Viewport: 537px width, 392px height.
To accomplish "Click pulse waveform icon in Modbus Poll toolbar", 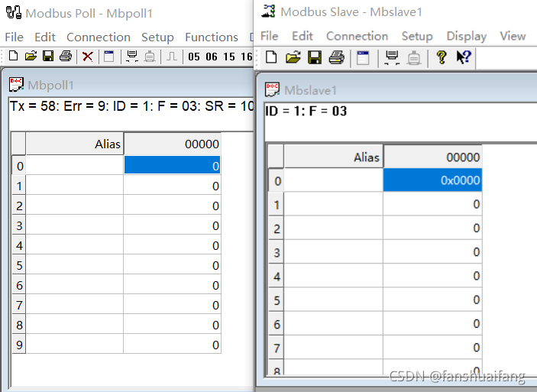I will point(172,57).
